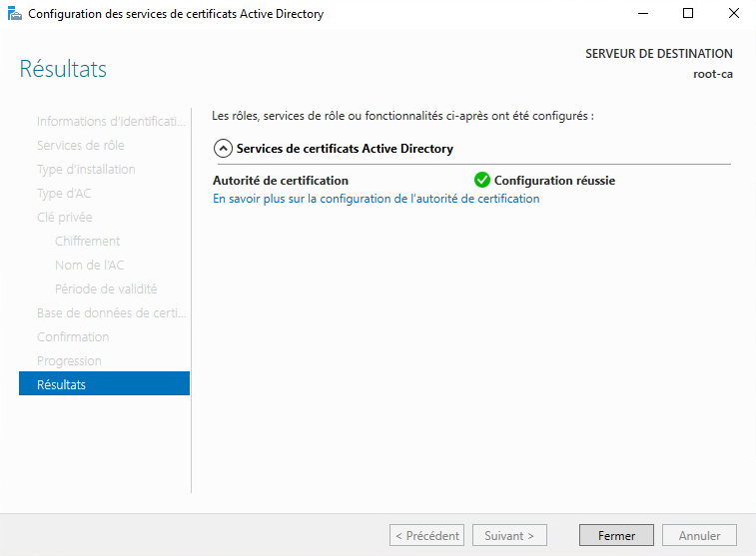Select the Type d'AC step
Screen dimensions: 756x556
click(x=64, y=193)
